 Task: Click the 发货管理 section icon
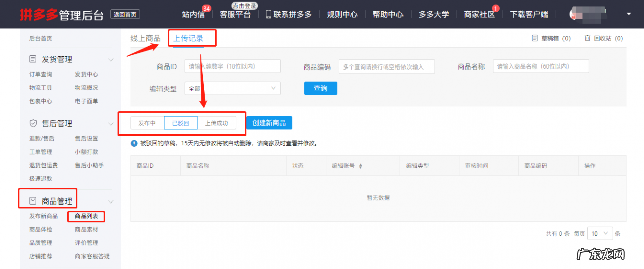pyautogui.click(x=33, y=59)
